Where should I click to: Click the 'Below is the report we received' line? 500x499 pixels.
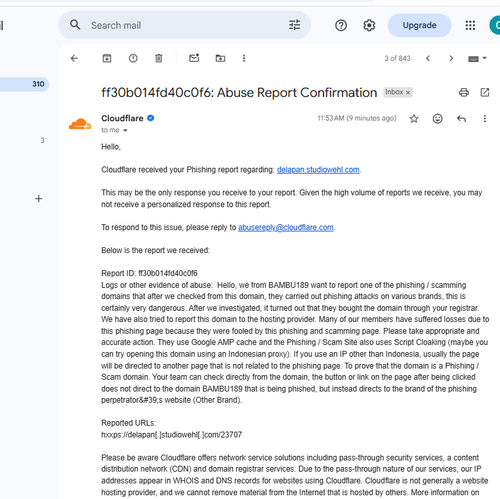155,250
